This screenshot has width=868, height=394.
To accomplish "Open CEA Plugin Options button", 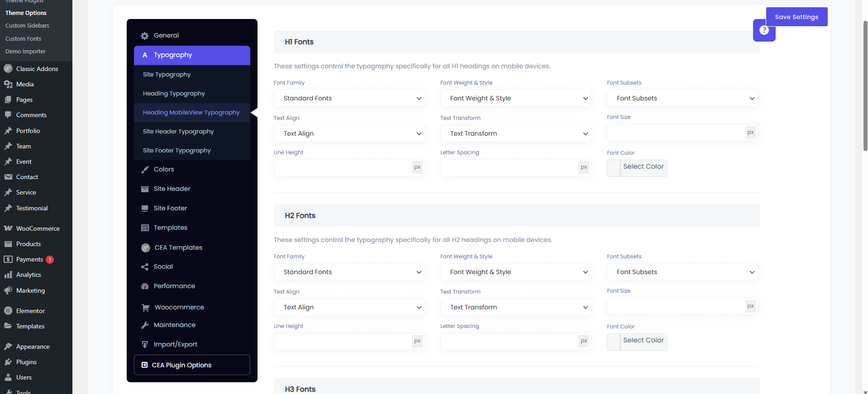I will tap(192, 365).
